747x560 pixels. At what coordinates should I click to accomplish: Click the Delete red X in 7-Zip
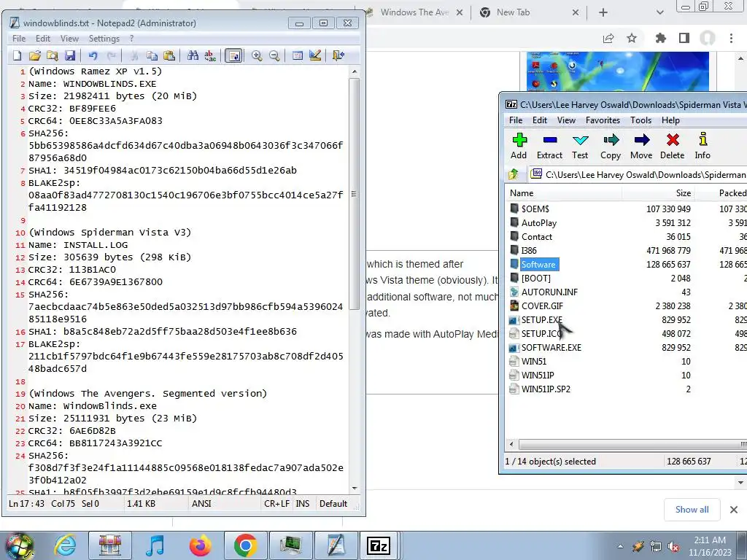(672, 146)
